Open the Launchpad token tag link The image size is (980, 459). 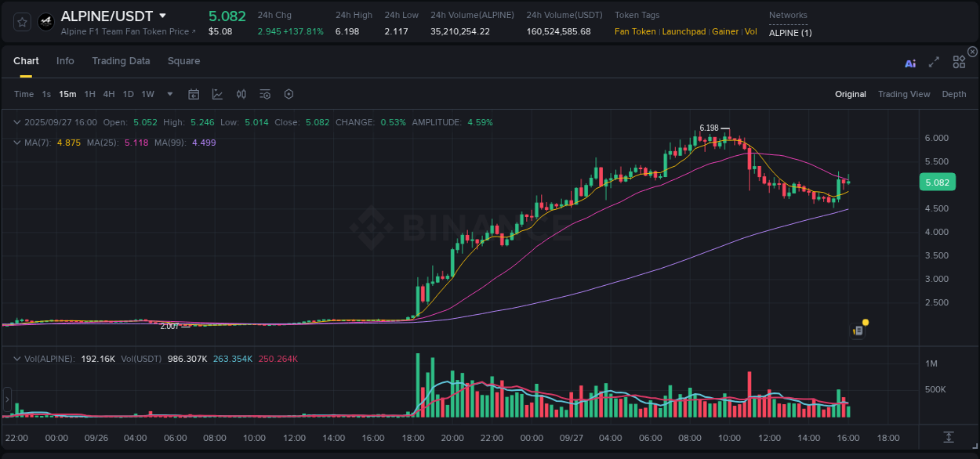click(x=684, y=31)
